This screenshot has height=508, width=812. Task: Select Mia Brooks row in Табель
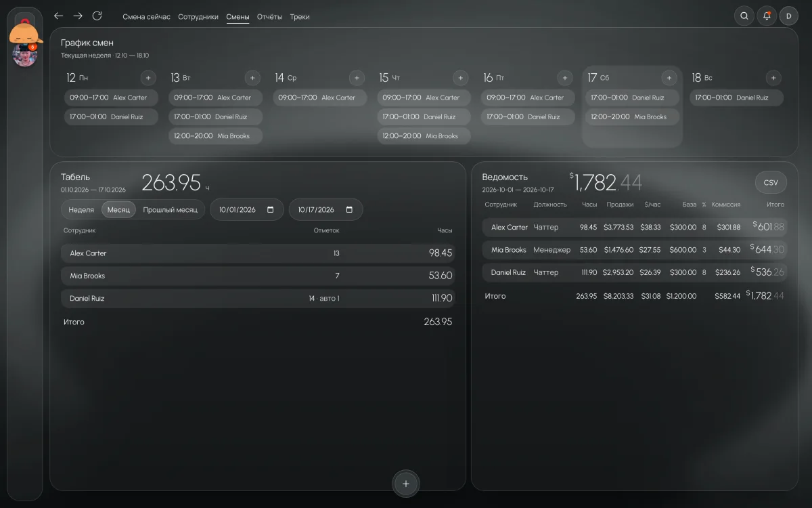(x=258, y=276)
